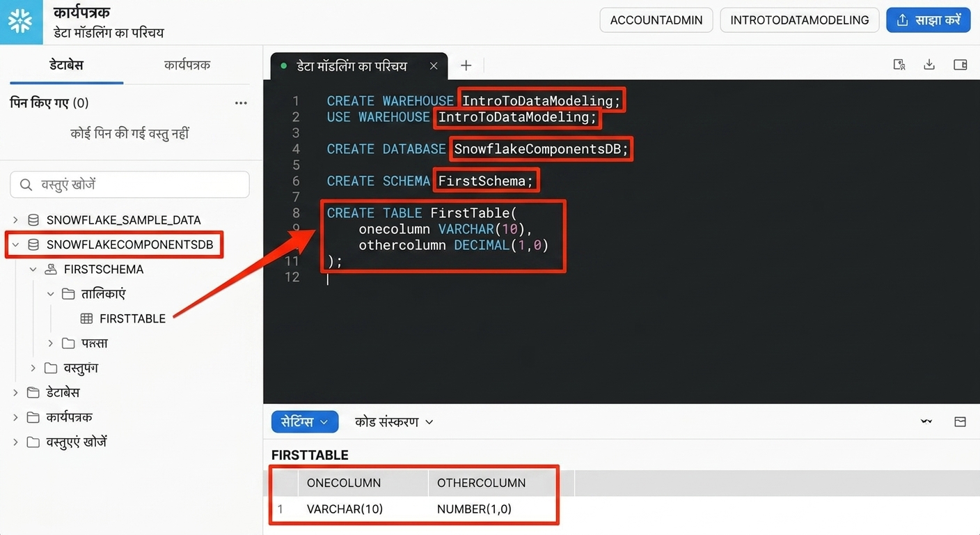Screen dimensions: 980x535
Task: Click the translate icon above the editor
Action: (899, 65)
